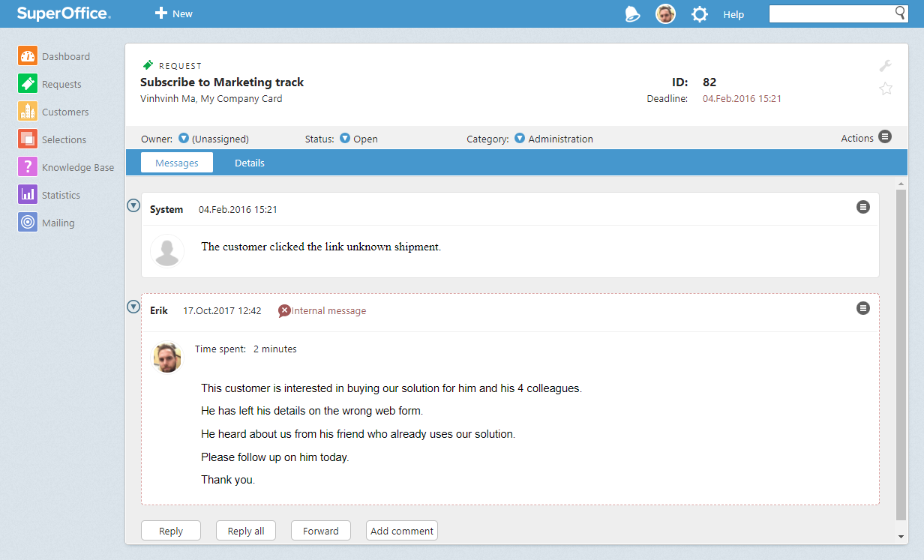924x560 pixels.
Task: Click the Add comment button
Action: point(401,530)
